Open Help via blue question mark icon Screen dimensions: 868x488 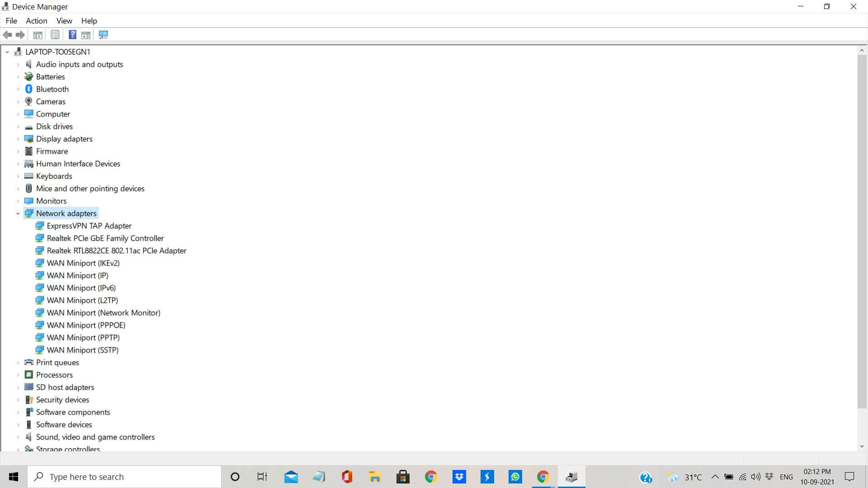(72, 35)
